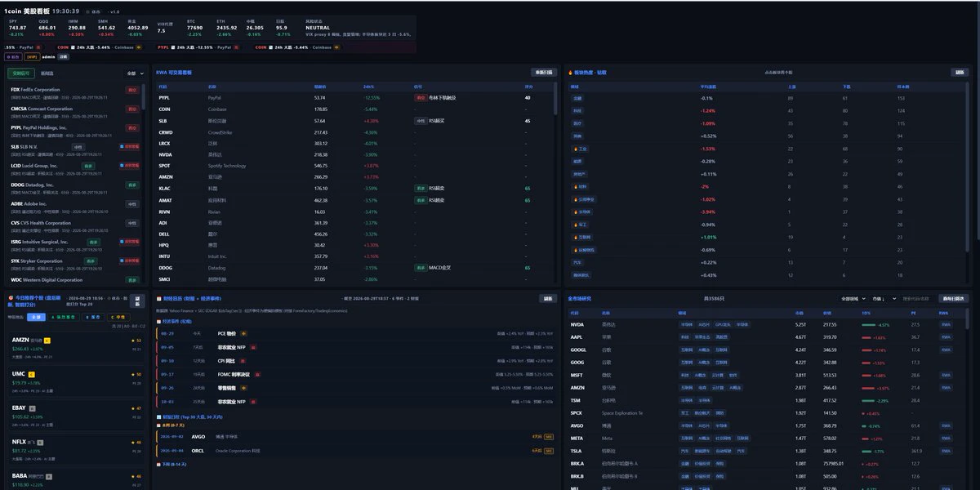
Task: Click the RWA badge in NVDA market row
Action: 945,324
